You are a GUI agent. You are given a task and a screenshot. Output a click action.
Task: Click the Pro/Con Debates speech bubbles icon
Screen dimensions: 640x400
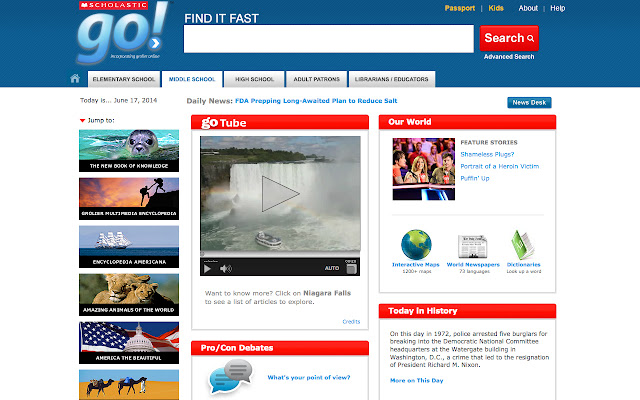point(231,376)
